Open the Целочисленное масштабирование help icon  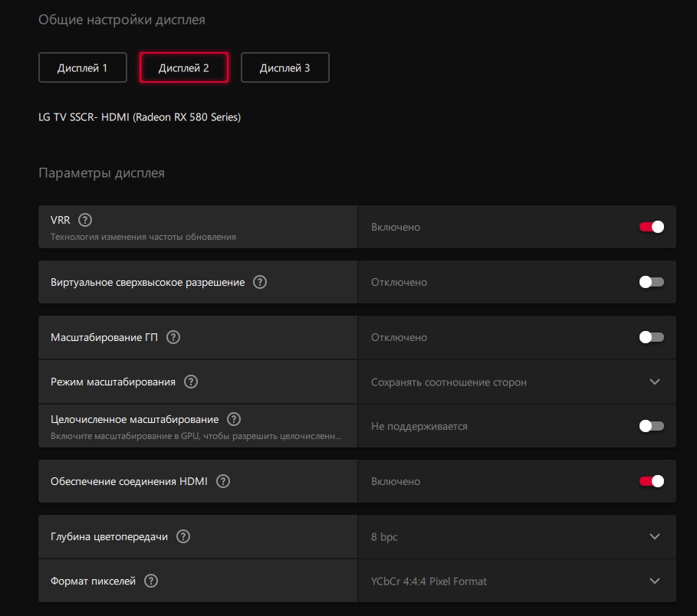click(x=234, y=419)
